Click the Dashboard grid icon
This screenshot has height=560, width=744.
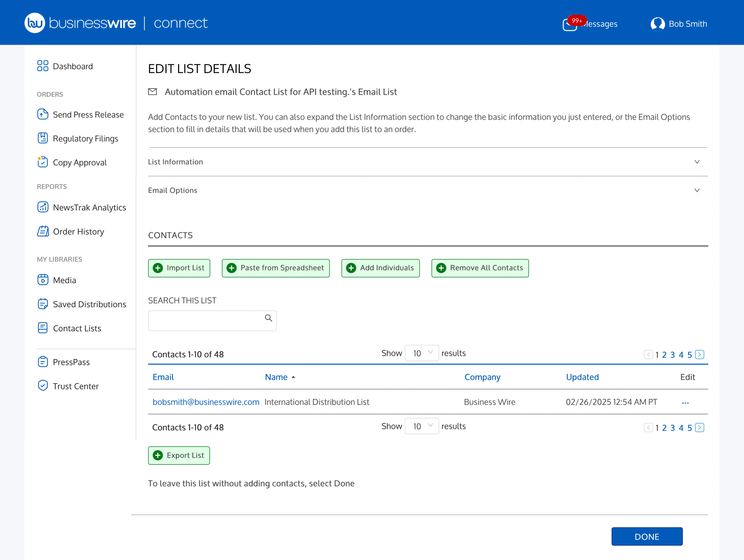tap(43, 66)
